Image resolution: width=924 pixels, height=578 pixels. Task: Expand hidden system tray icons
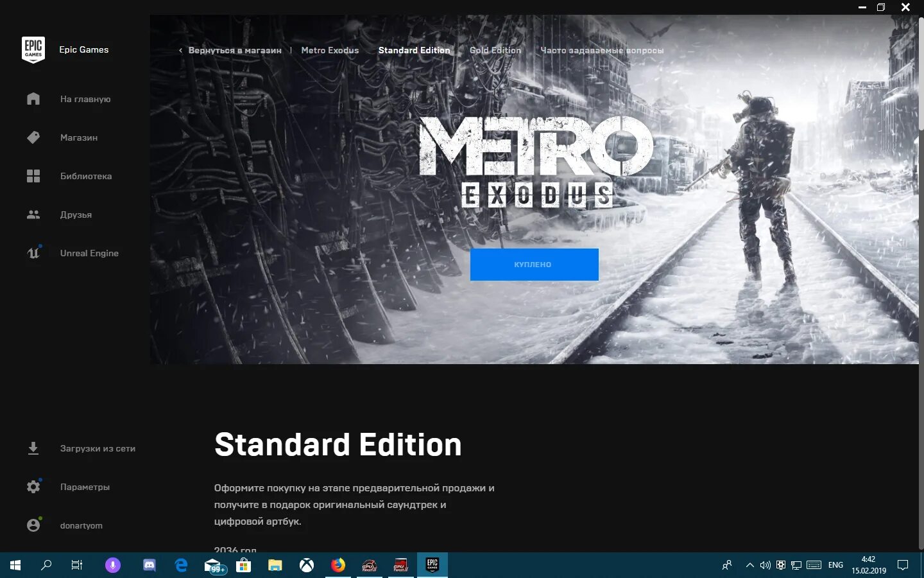coord(749,565)
